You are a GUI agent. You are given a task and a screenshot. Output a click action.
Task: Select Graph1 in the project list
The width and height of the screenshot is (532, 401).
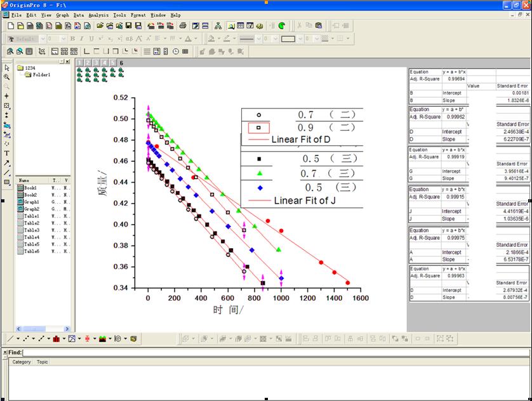coord(32,202)
